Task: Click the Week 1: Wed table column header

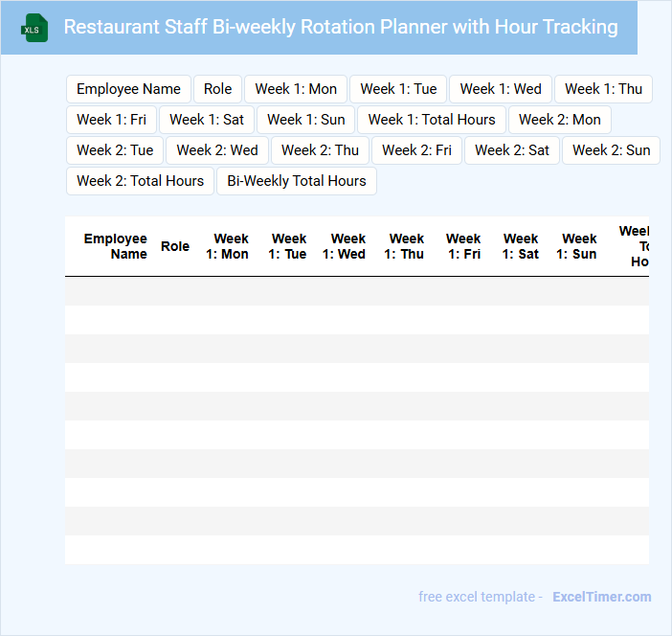Action: 345,246
